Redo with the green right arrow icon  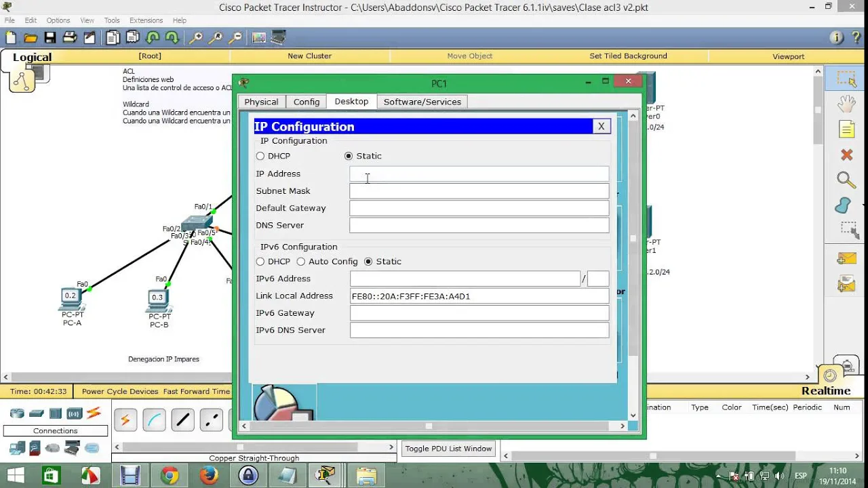point(172,38)
